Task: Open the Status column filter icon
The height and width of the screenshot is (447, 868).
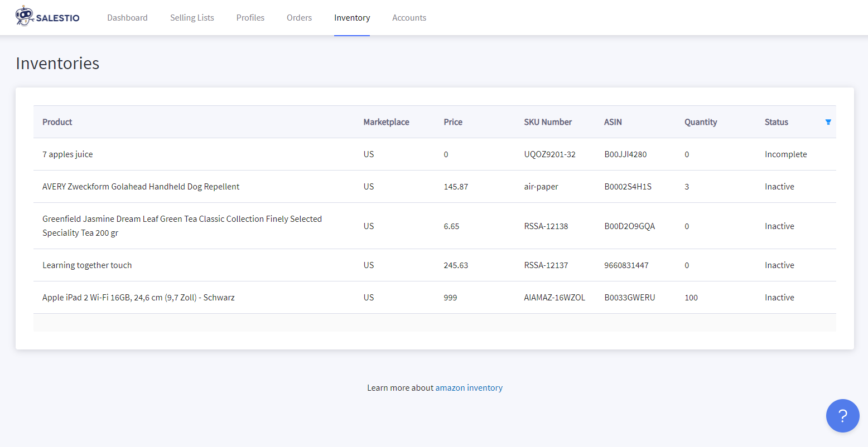Action: 828,122
